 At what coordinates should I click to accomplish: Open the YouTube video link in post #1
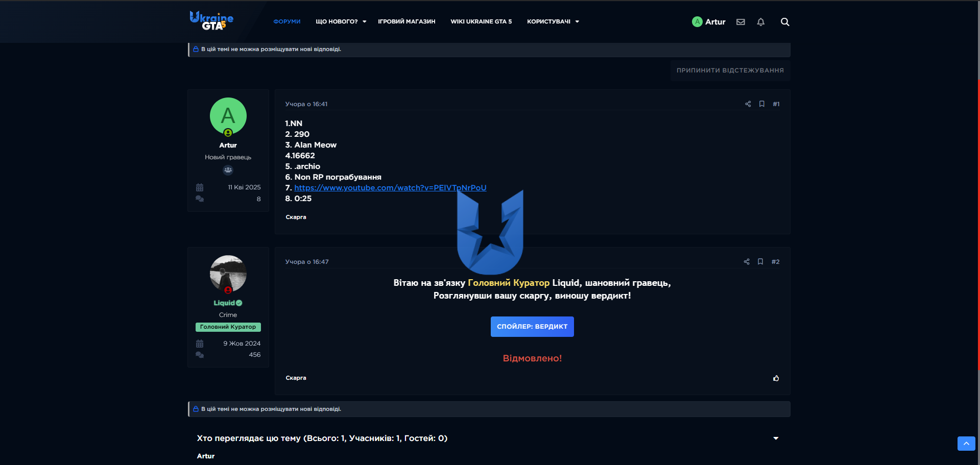coord(390,188)
